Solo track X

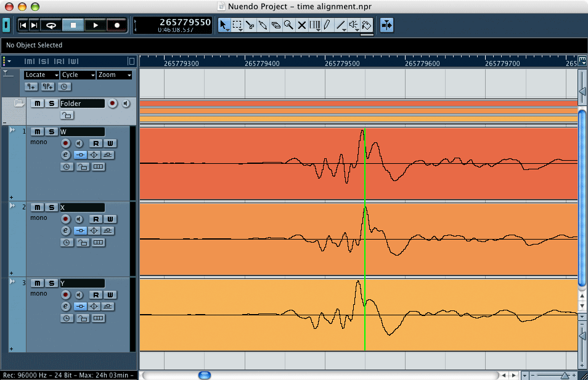coord(52,207)
